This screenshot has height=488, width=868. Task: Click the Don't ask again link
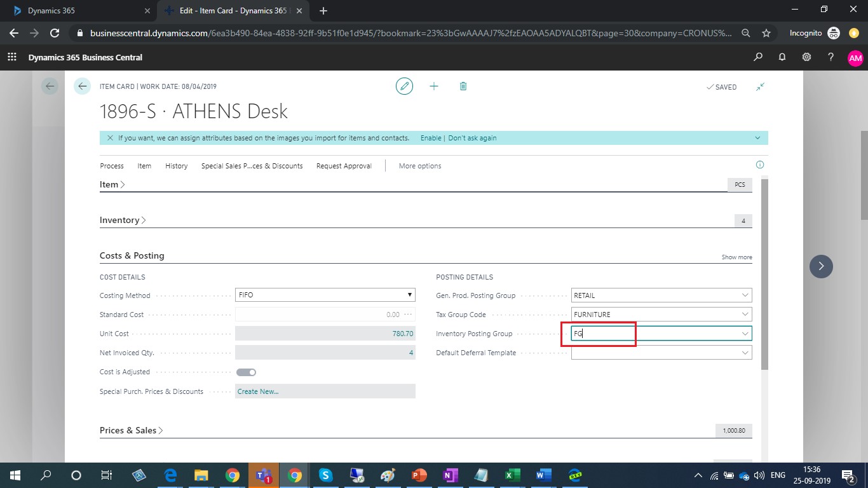coord(472,138)
